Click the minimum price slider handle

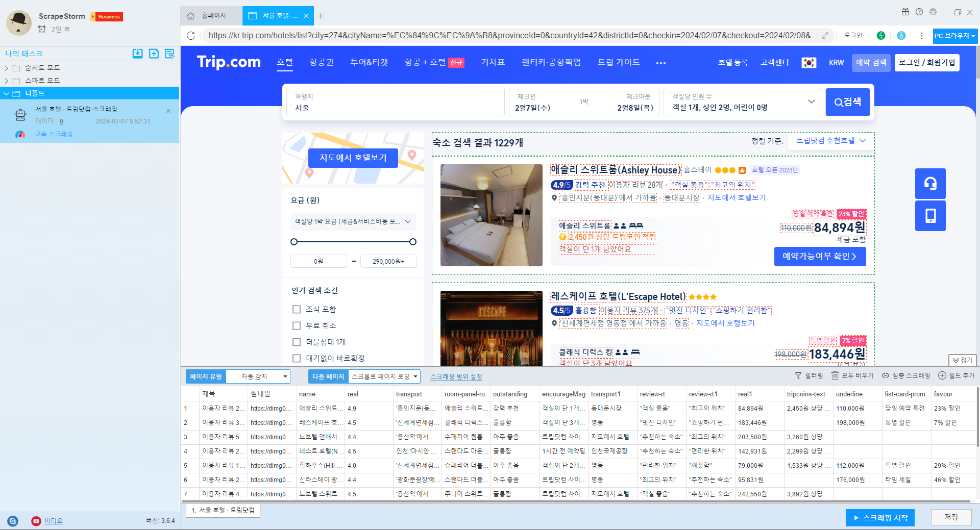point(294,242)
